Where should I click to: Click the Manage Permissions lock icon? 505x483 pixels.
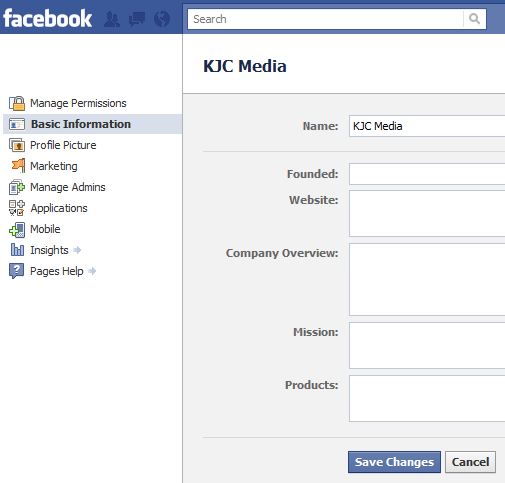17,103
